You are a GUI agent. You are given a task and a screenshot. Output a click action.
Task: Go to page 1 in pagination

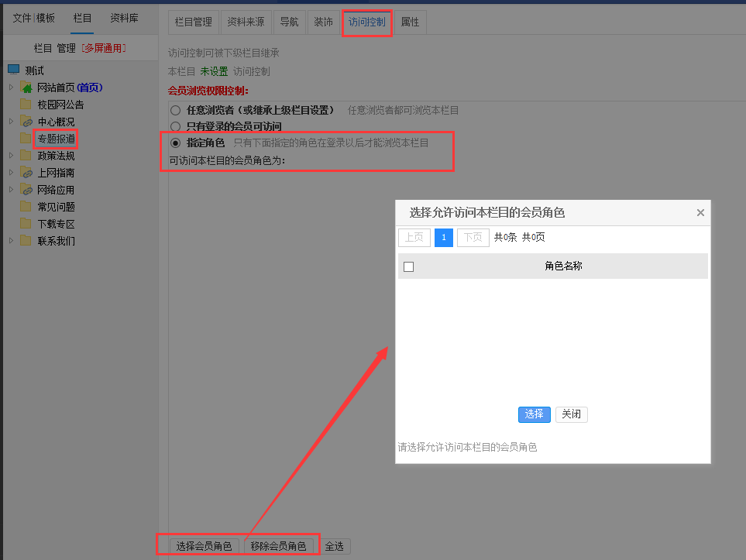pyautogui.click(x=443, y=237)
